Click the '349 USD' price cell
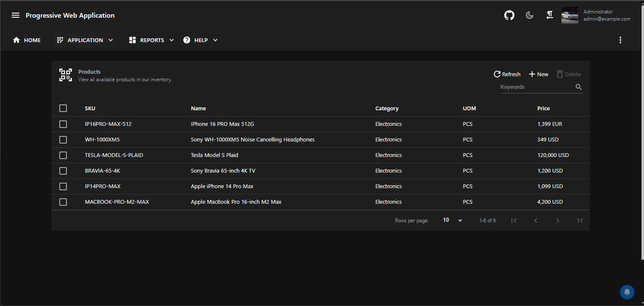644x306 pixels. [548, 140]
